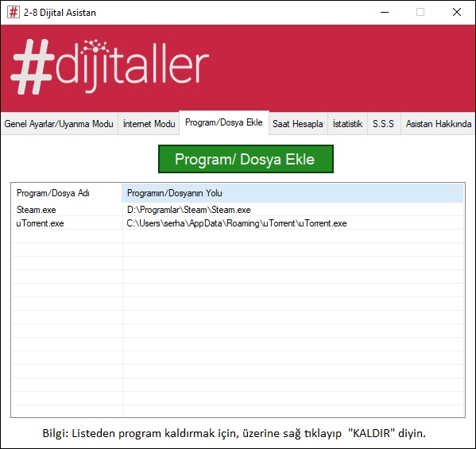Click the uTorrent AppData Roaming path cell
Screen dimensions: 476x449
(x=237, y=223)
